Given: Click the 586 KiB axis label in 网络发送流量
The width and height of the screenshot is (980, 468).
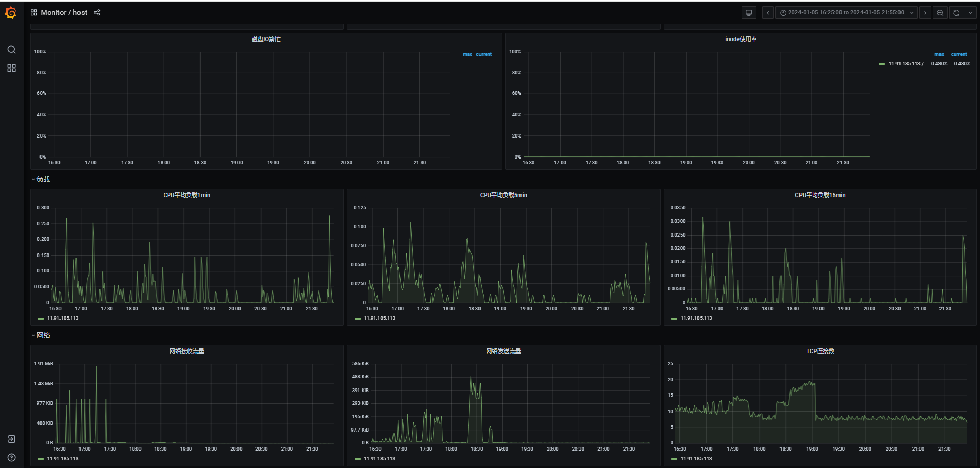Looking at the screenshot, I should [x=360, y=364].
